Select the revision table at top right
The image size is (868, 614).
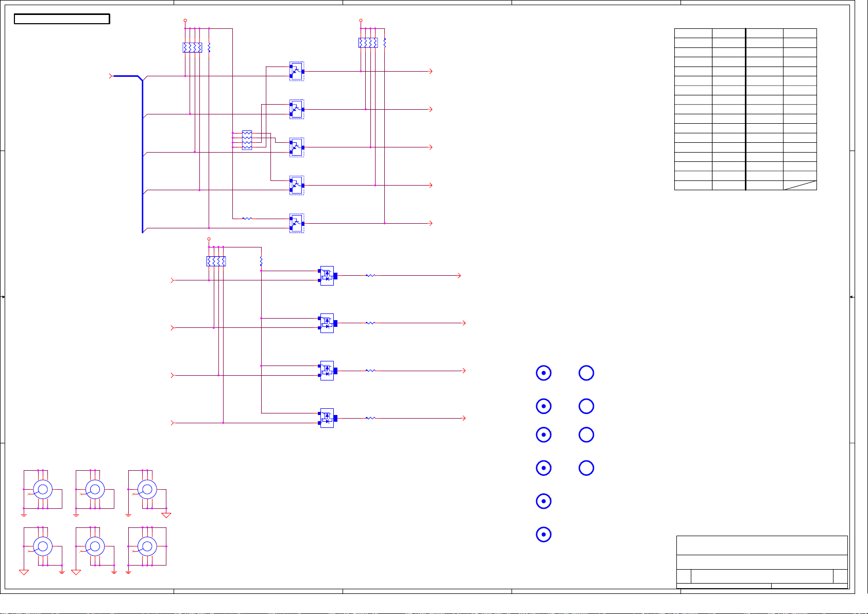[x=745, y=109]
